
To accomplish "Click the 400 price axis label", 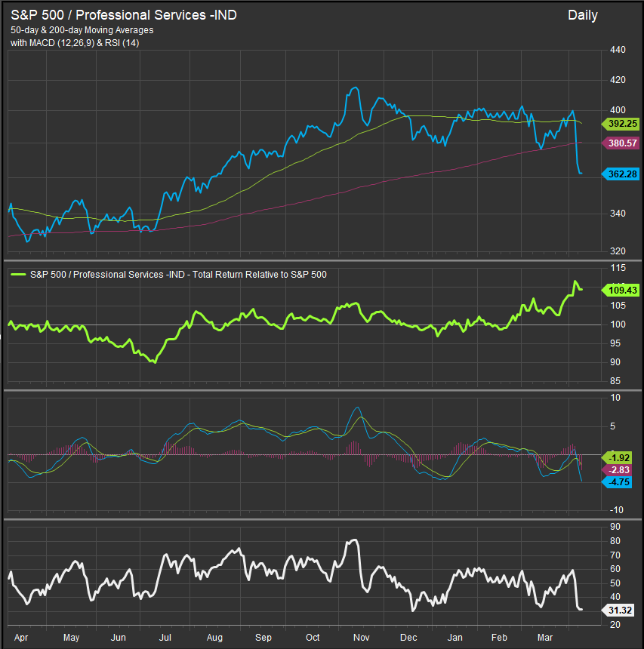I will pos(618,110).
